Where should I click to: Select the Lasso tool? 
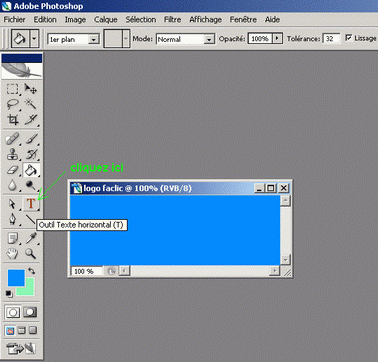13,104
